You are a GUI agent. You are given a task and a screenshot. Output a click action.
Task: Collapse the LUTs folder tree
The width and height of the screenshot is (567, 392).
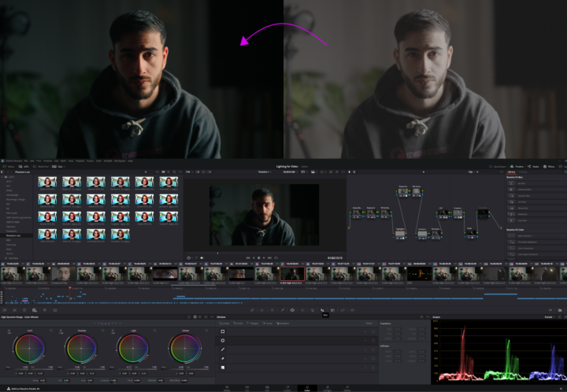pyautogui.click(x=2, y=177)
